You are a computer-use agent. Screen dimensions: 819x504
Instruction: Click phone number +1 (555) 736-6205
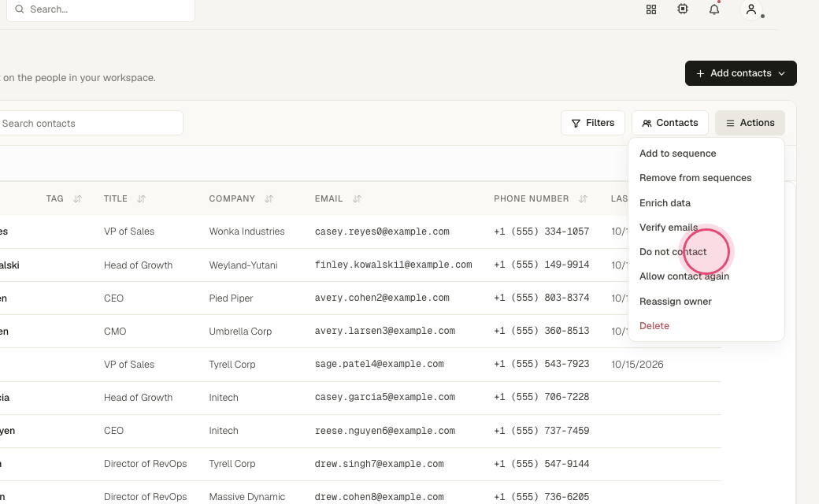coord(542,497)
